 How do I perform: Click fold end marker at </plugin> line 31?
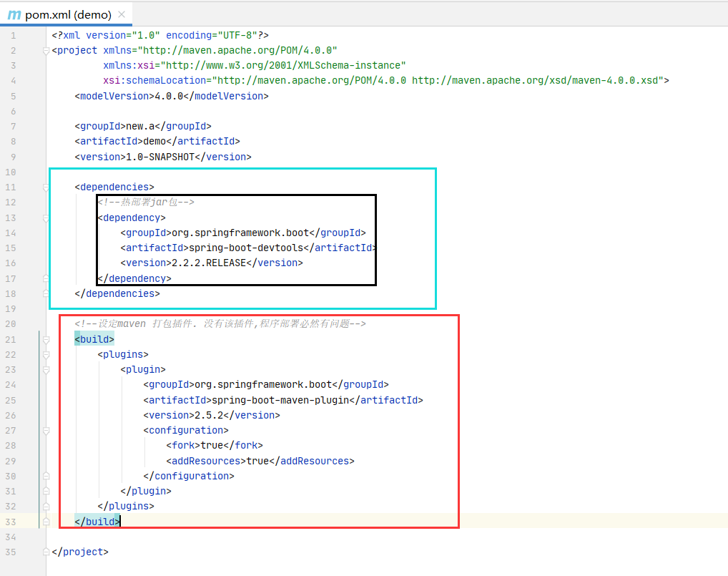click(x=46, y=491)
